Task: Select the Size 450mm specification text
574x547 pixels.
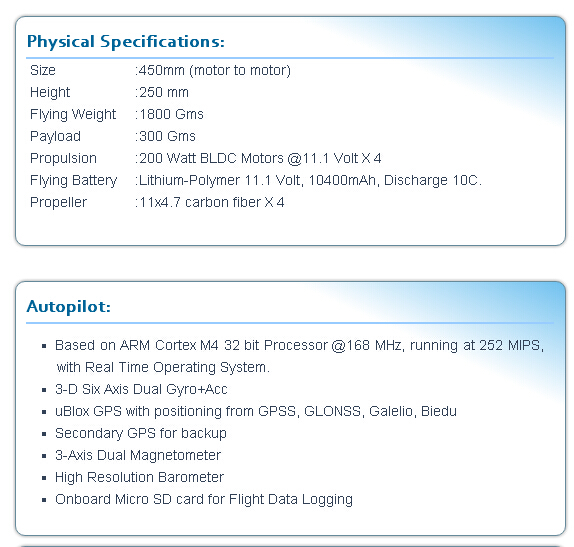Action: point(213,70)
